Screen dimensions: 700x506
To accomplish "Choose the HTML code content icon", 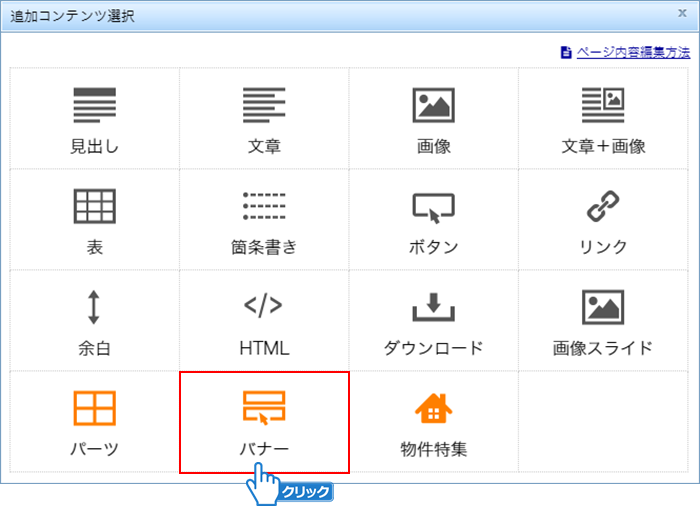I will click(x=263, y=305).
